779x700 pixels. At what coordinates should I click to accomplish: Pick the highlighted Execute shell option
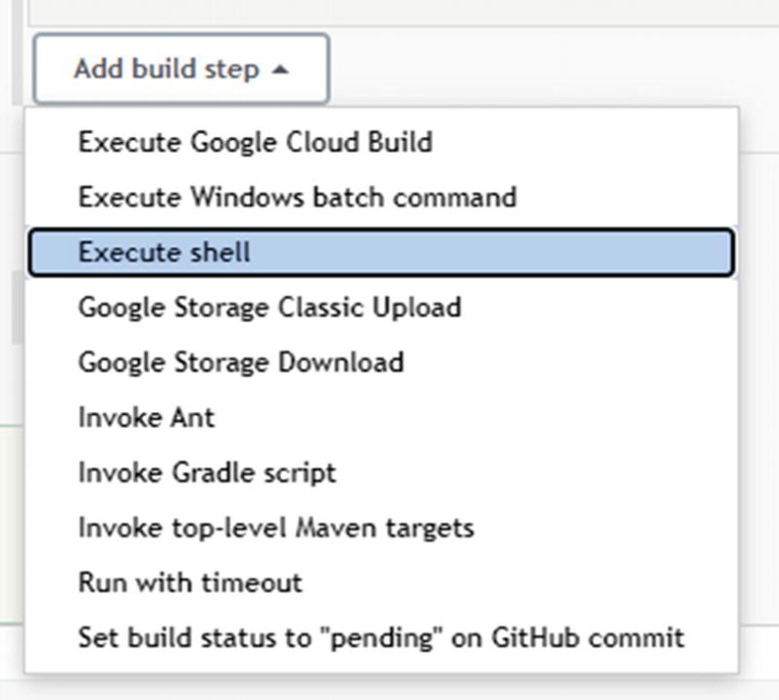pos(164,252)
